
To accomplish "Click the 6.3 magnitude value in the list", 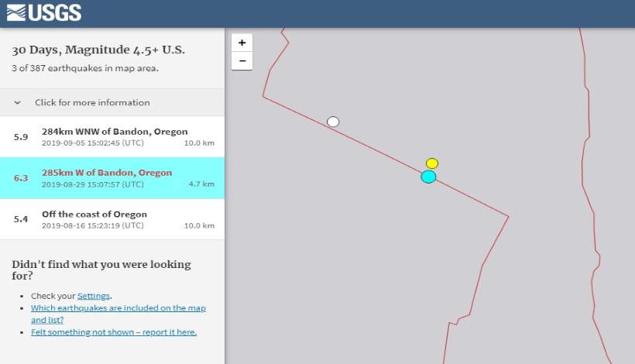I will 21,178.
